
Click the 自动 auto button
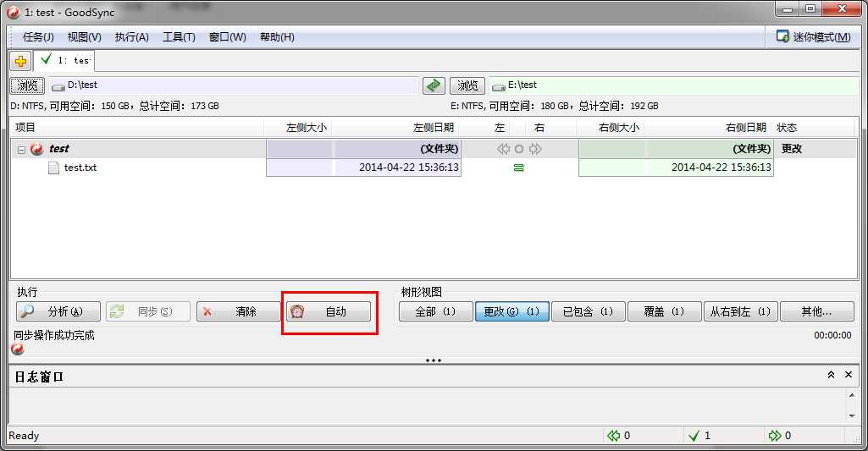[329, 311]
